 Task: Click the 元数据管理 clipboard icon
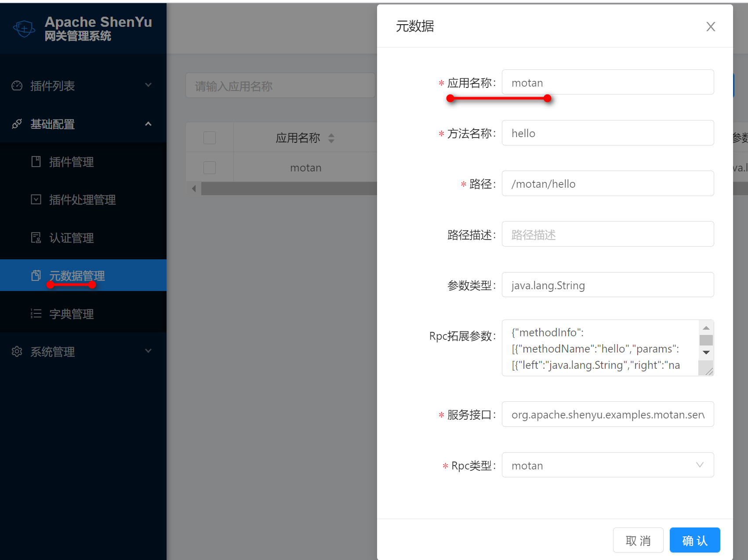pos(36,275)
